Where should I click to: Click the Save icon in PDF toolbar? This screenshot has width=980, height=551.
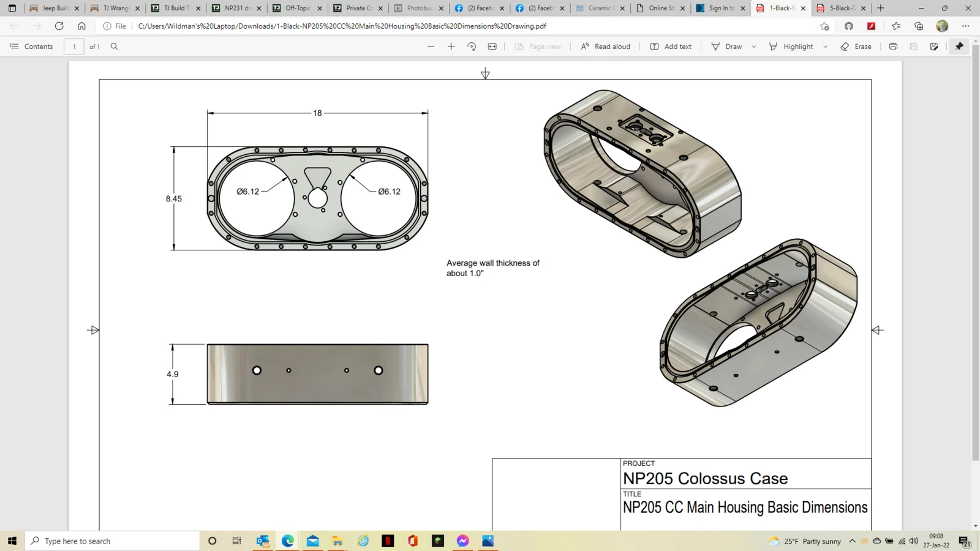[913, 47]
